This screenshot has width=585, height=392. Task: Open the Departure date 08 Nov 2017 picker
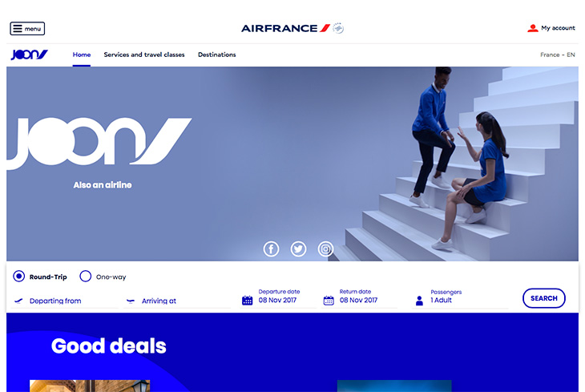click(278, 297)
